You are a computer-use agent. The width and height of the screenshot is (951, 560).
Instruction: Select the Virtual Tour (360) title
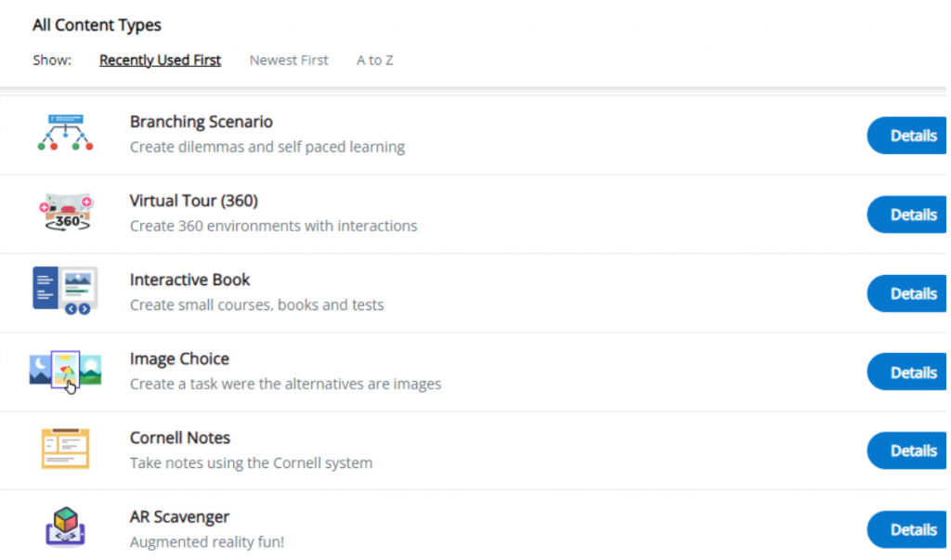(194, 201)
